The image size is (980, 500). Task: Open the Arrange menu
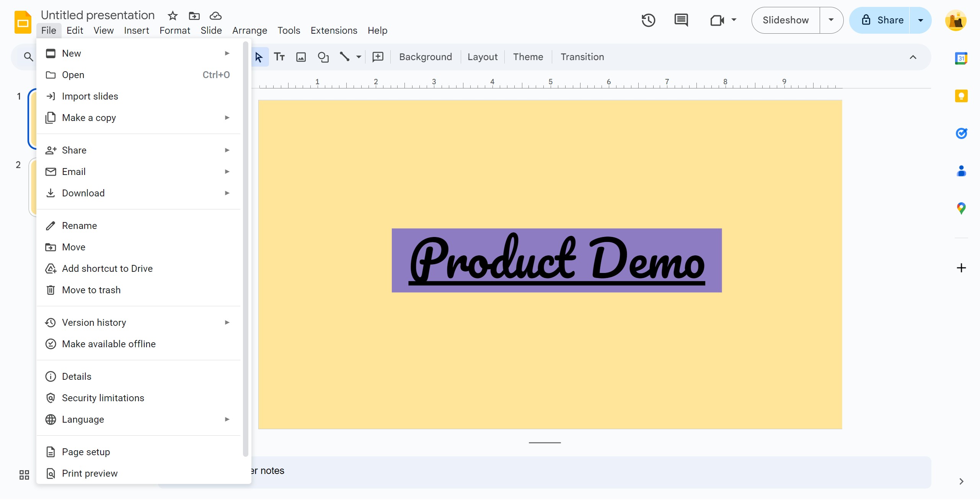pyautogui.click(x=249, y=30)
